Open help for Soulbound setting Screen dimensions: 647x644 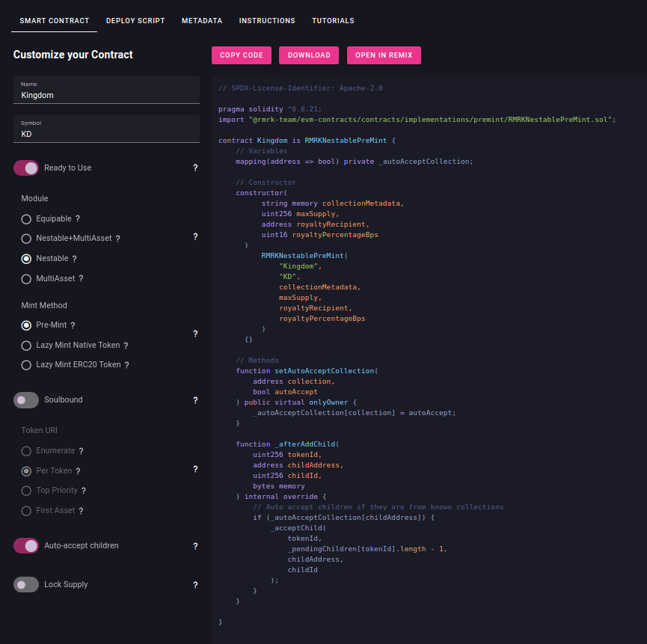coord(195,400)
